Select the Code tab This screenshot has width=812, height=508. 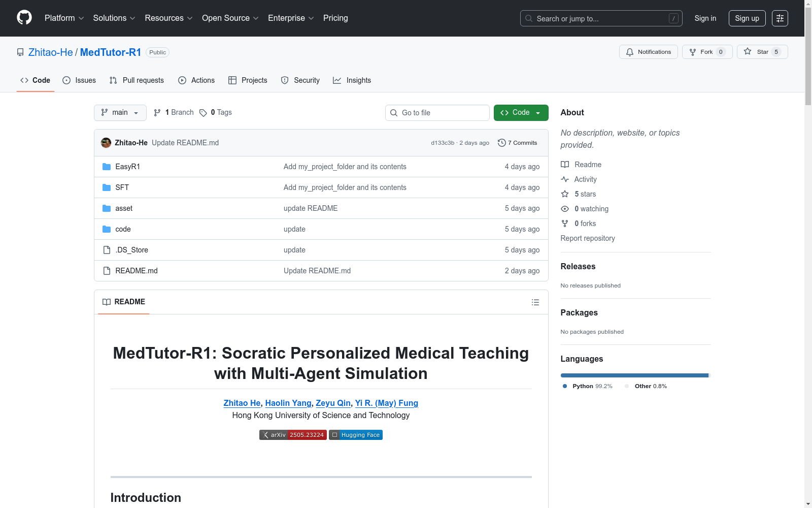[x=36, y=80]
